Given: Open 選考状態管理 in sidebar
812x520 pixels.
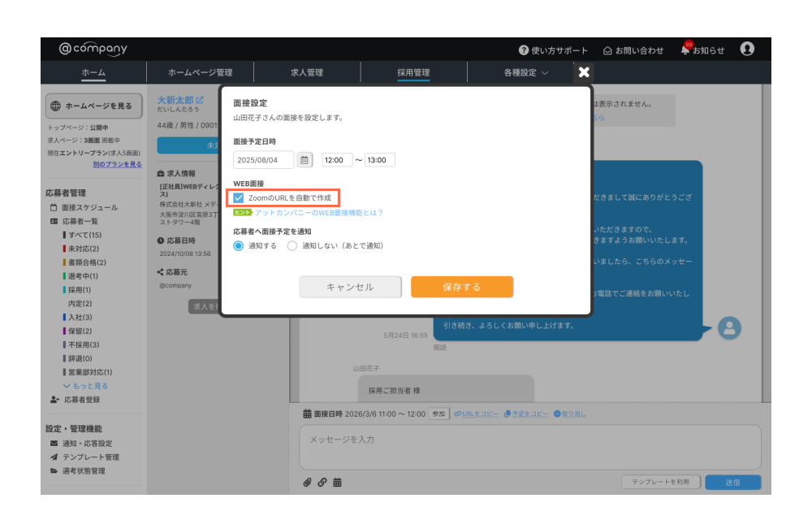Looking at the screenshot, I should pos(84,470).
